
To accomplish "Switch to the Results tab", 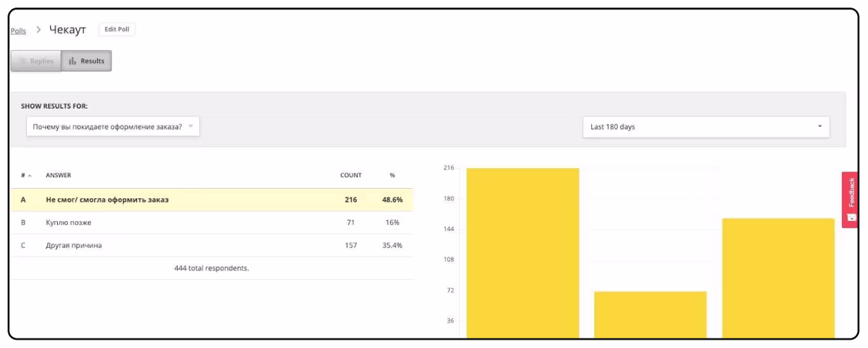I will [x=86, y=61].
